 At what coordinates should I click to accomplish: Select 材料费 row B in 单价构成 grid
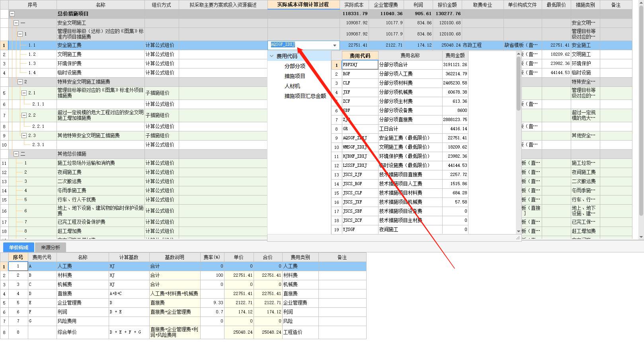(x=183, y=275)
